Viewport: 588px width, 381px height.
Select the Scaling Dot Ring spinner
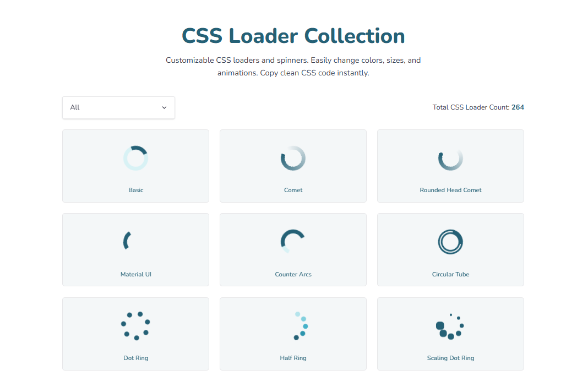point(450,325)
